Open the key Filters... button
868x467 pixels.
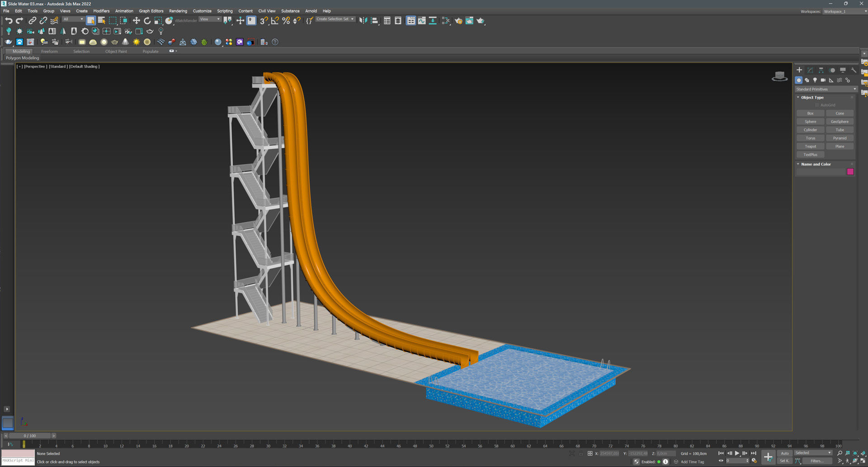(x=817, y=461)
